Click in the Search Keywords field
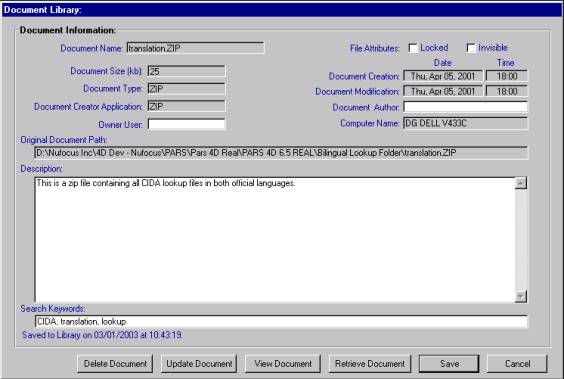 (281, 321)
